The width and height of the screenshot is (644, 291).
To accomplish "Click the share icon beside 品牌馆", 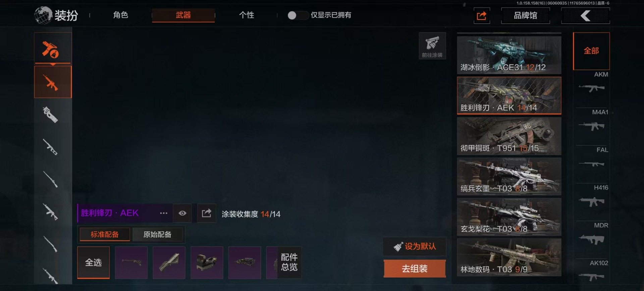I will coord(482,16).
